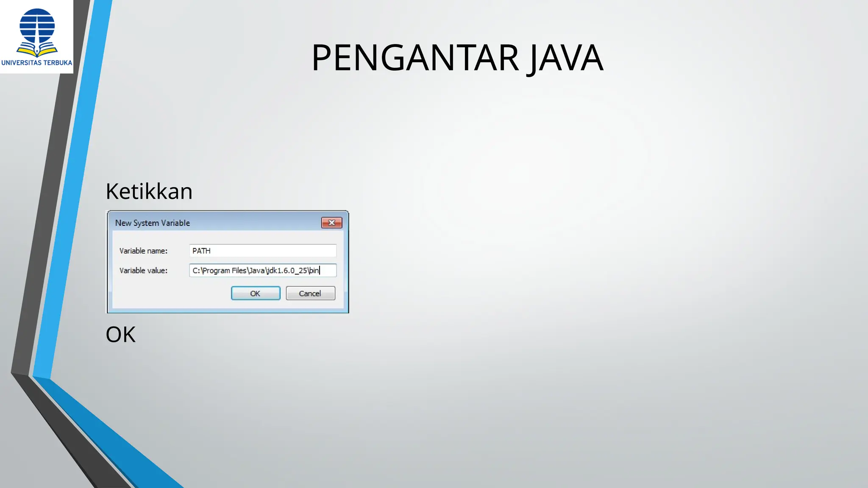The height and width of the screenshot is (488, 868).
Task: Click the New System Variable title bar text
Action: (x=153, y=223)
